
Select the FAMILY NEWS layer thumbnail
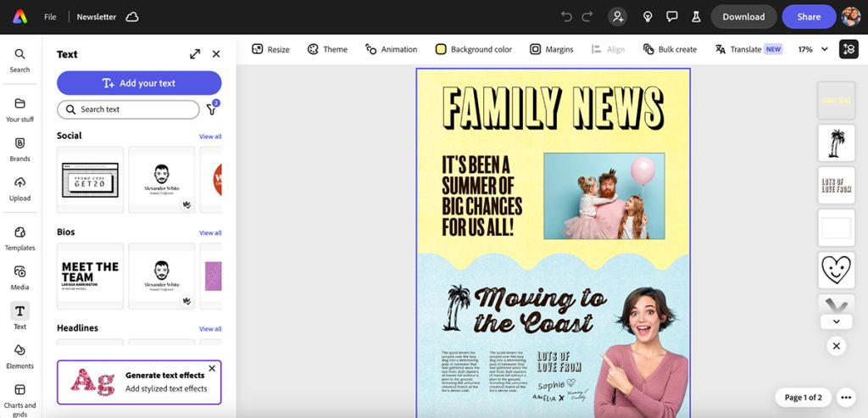837,101
